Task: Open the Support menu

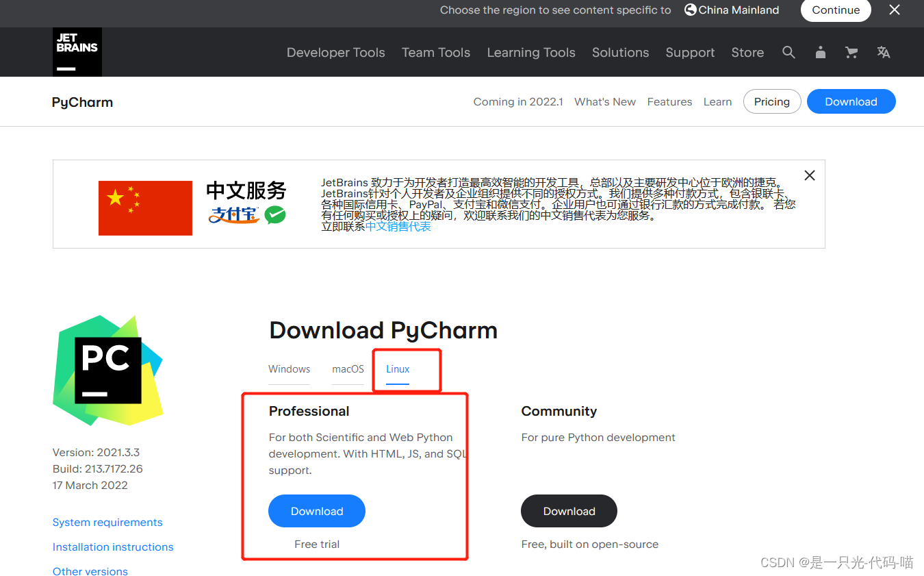Action: pos(690,53)
